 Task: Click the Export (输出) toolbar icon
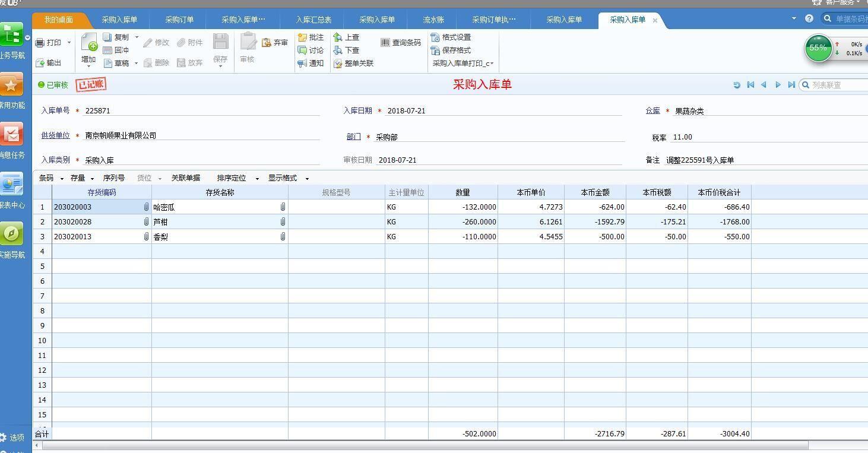[x=40, y=63]
